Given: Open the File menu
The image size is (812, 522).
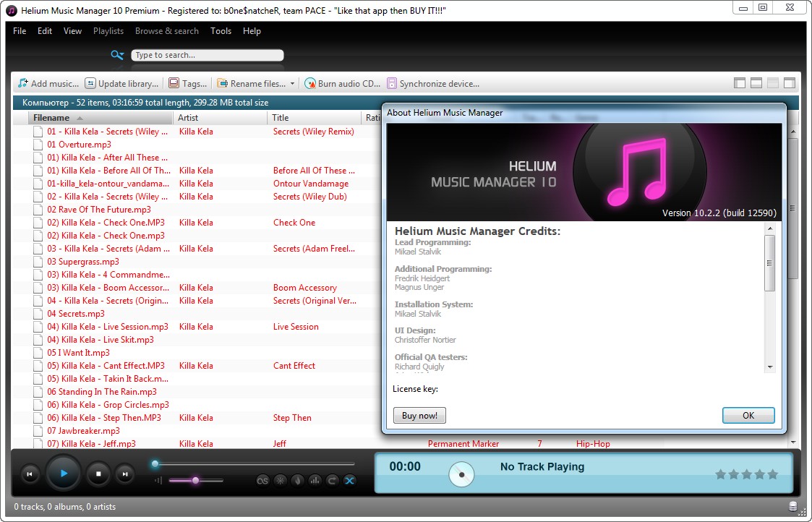Looking at the screenshot, I should [x=20, y=31].
